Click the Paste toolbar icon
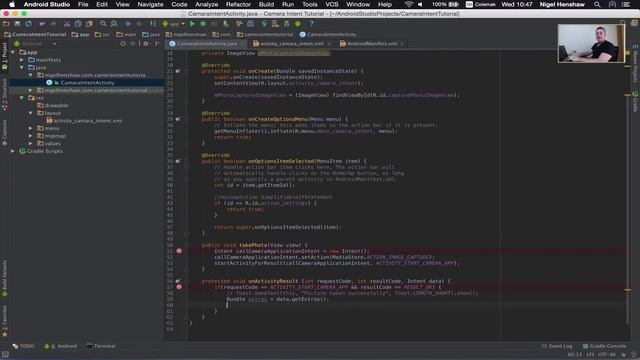This screenshot has width=640, height=360. click(x=89, y=24)
